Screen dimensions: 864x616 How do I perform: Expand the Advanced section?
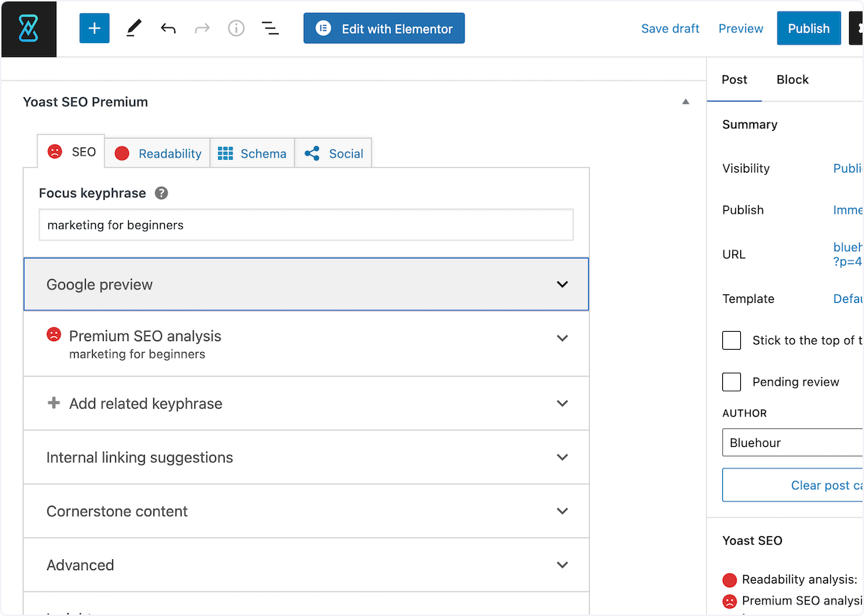[306, 566]
